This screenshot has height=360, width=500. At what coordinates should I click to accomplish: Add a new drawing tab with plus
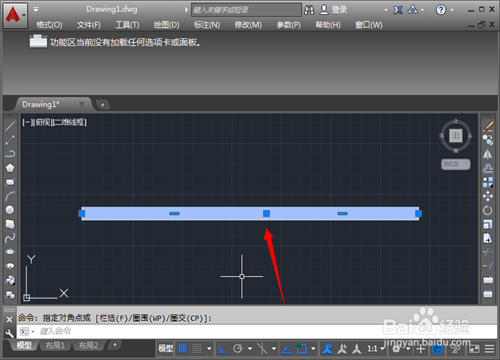click(x=103, y=105)
